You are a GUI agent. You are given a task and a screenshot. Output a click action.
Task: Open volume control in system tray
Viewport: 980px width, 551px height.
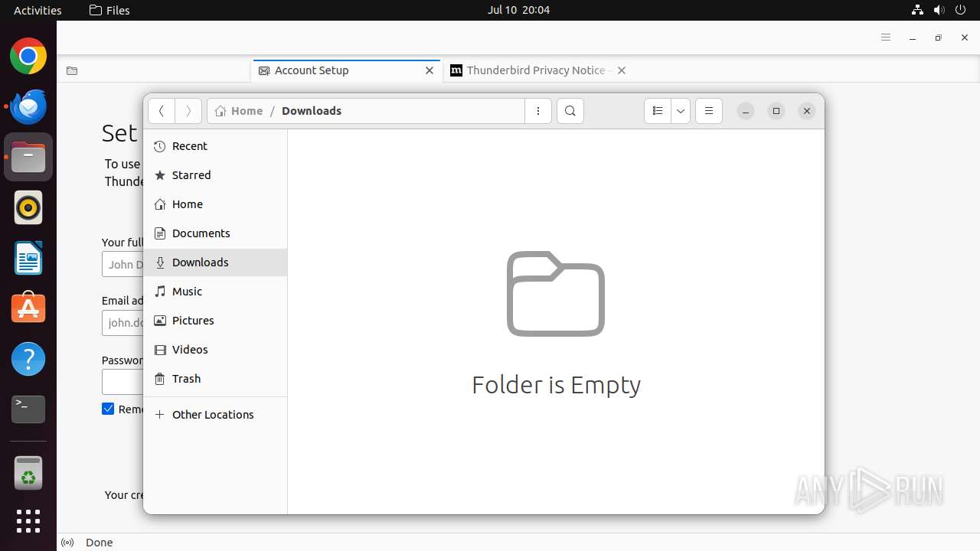tap(939, 10)
